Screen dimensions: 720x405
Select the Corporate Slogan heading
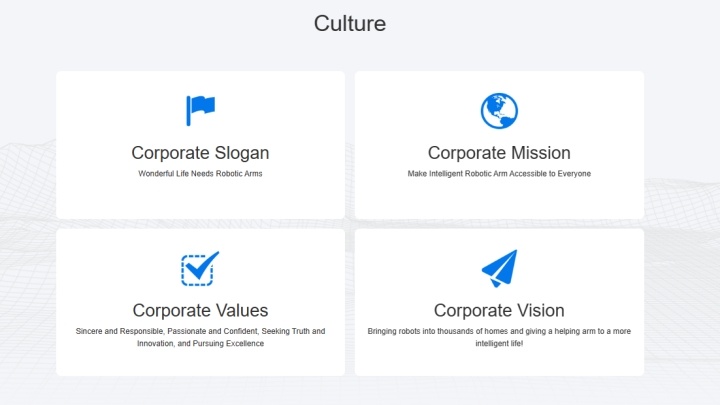(x=200, y=153)
